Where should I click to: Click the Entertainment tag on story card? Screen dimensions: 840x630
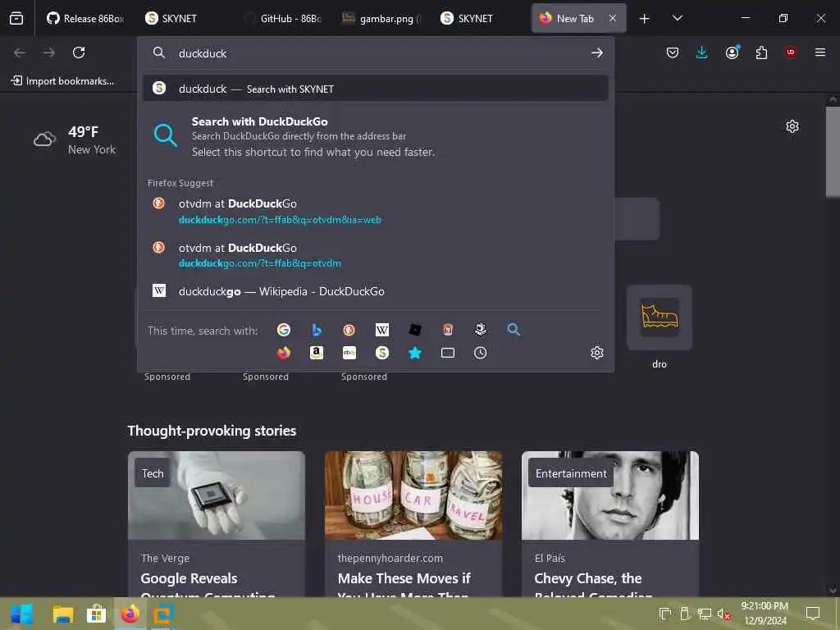(x=571, y=473)
